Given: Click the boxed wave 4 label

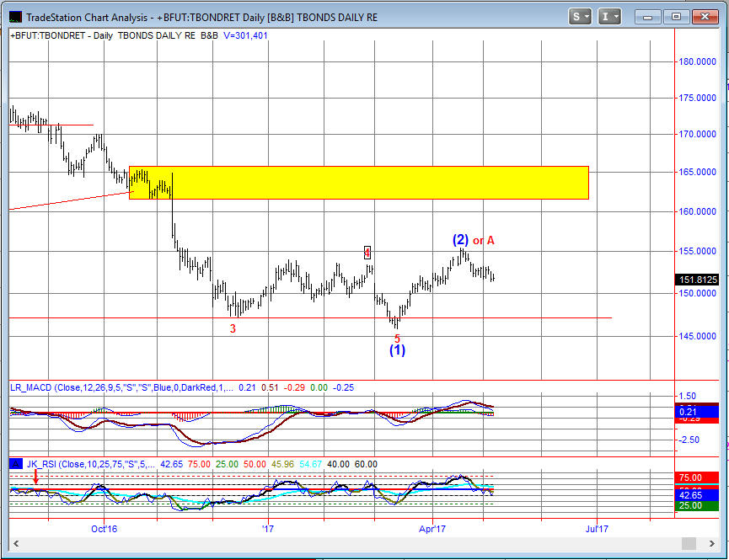Looking at the screenshot, I should (x=367, y=253).
